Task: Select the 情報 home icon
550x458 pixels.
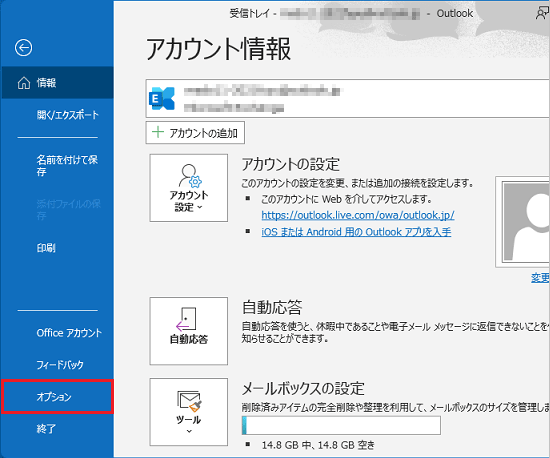Action: (x=24, y=83)
